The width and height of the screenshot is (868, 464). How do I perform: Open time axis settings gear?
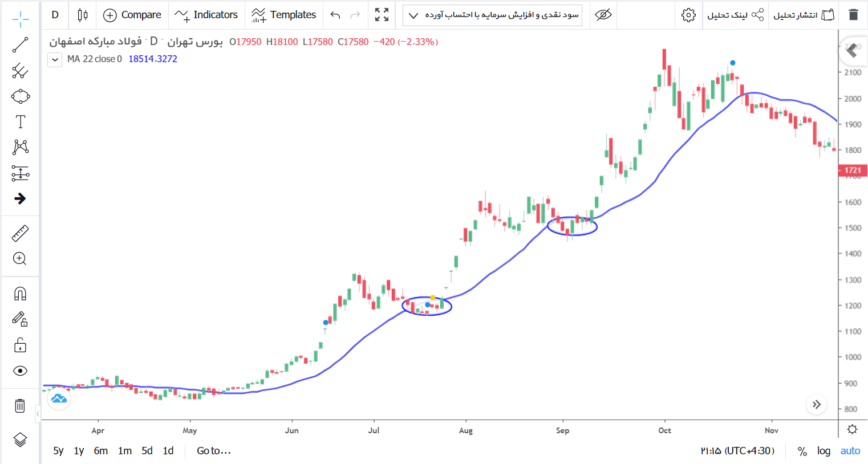click(853, 429)
